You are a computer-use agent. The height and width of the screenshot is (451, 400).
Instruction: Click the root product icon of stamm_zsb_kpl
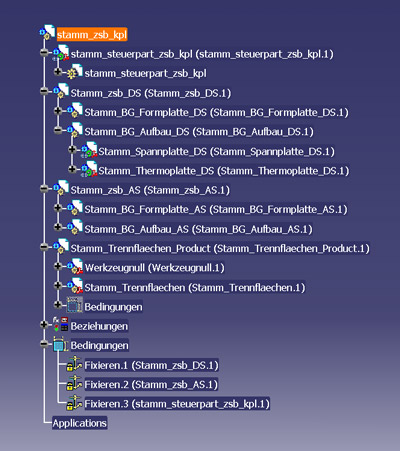coord(47,32)
